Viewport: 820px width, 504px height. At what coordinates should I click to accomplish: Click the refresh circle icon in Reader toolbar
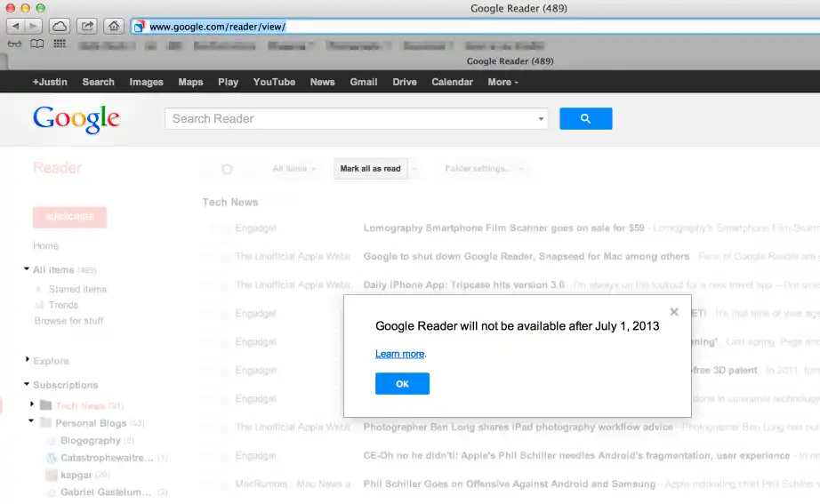point(227,169)
